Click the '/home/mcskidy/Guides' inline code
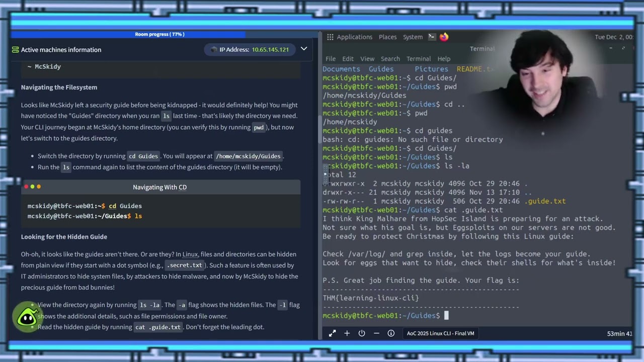This screenshot has width=644, height=362. click(248, 156)
